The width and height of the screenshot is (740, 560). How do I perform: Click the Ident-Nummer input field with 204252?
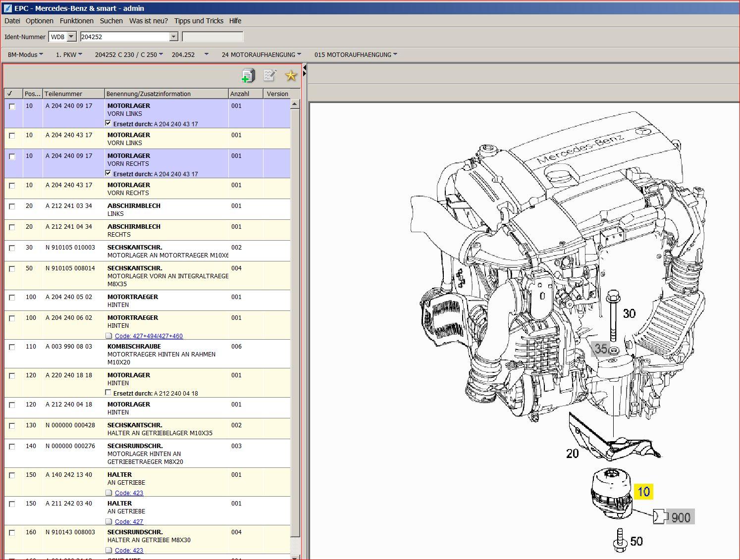[125, 37]
